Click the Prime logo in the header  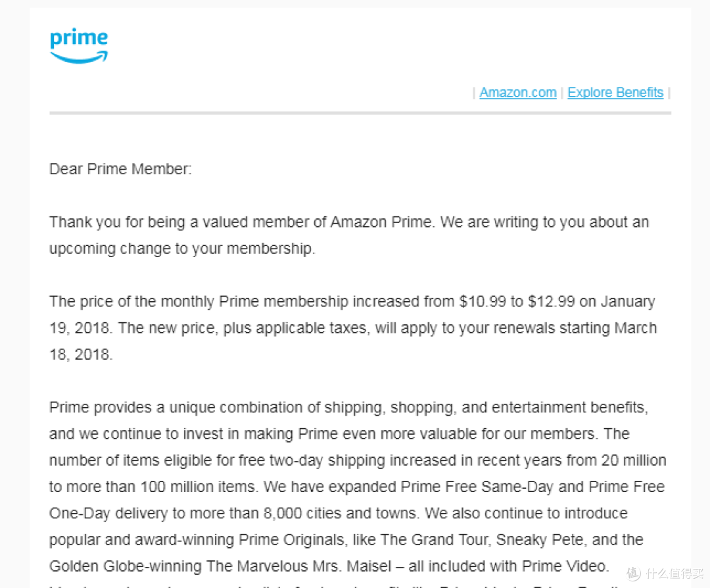79,46
